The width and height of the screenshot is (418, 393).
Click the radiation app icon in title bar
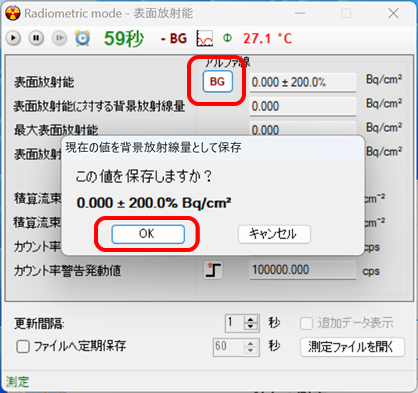pyautogui.click(x=13, y=13)
